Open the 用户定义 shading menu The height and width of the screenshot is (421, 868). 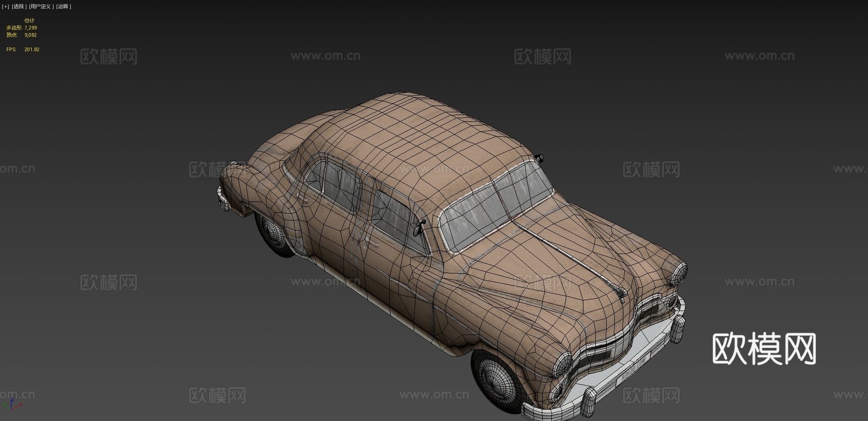(x=41, y=6)
